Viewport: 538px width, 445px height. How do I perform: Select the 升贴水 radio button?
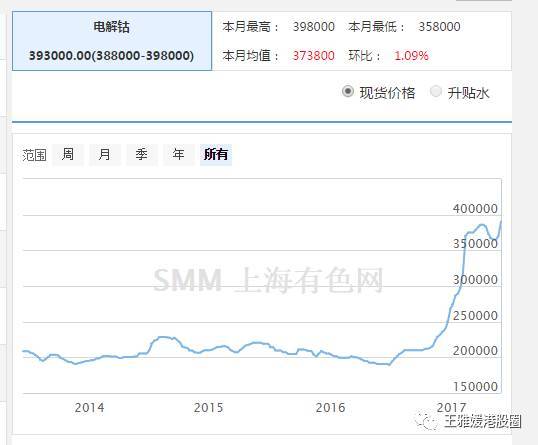pyautogui.click(x=436, y=92)
